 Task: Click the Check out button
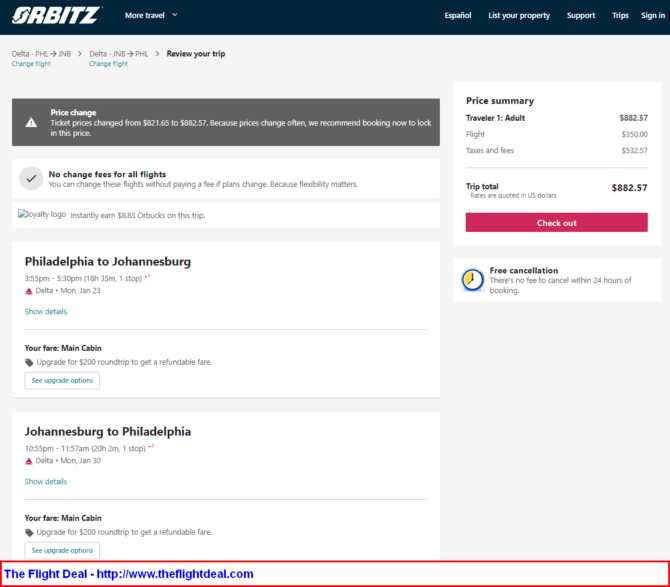556,223
